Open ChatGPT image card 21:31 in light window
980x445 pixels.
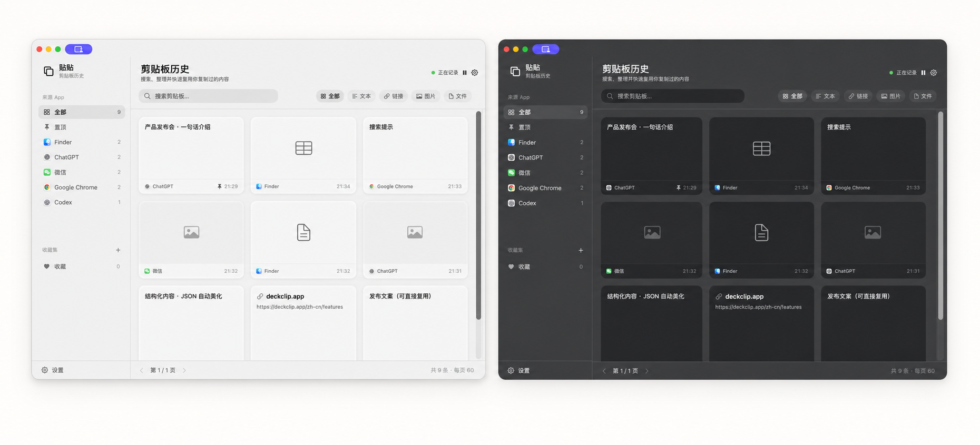[x=415, y=240]
